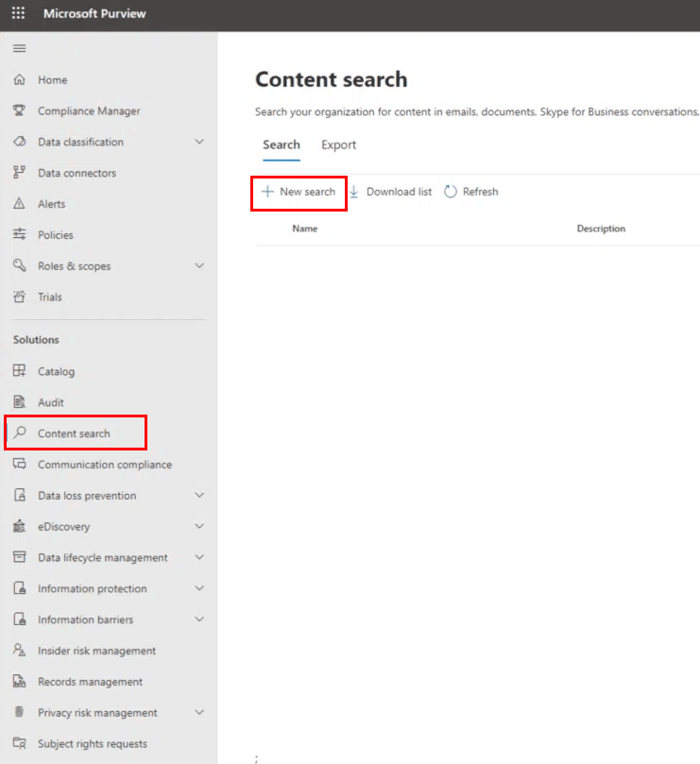Expand the Roles & scopes chevron
The height and width of the screenshot is (764, 700).
[x=198, y=266]
